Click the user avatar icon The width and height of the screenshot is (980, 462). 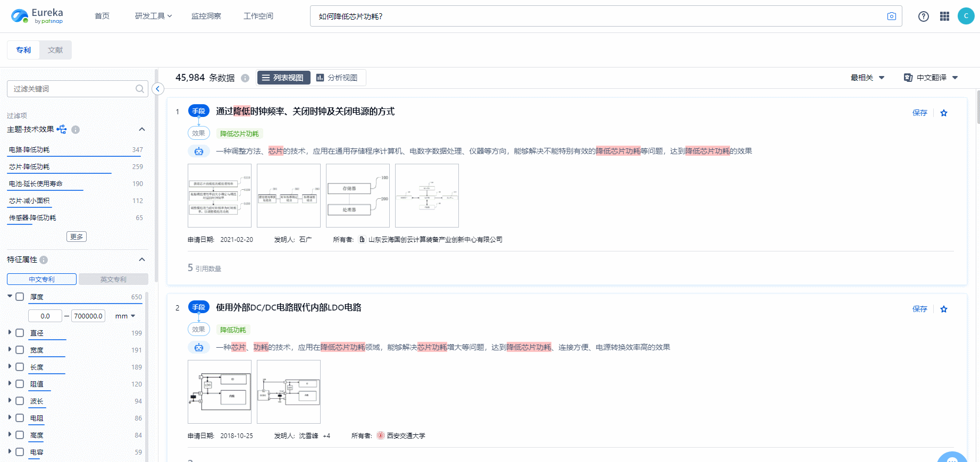[x=966, y=16]
